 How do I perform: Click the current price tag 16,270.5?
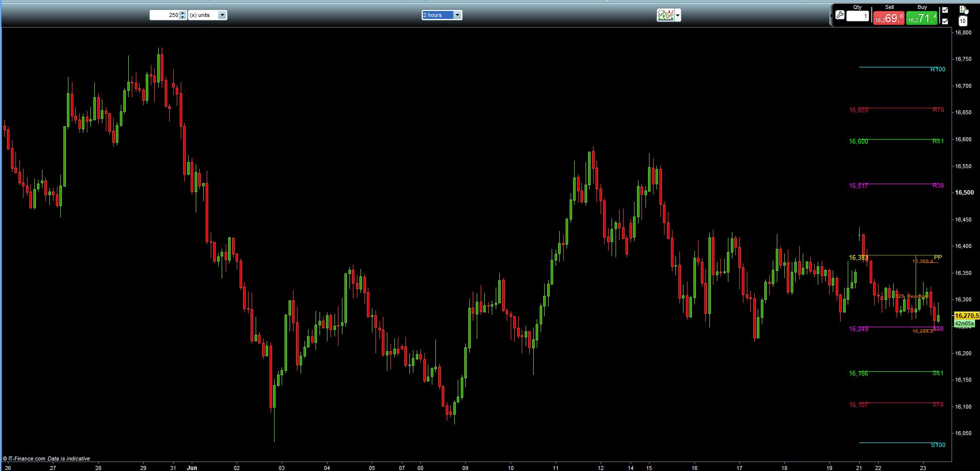pos(966,316)
